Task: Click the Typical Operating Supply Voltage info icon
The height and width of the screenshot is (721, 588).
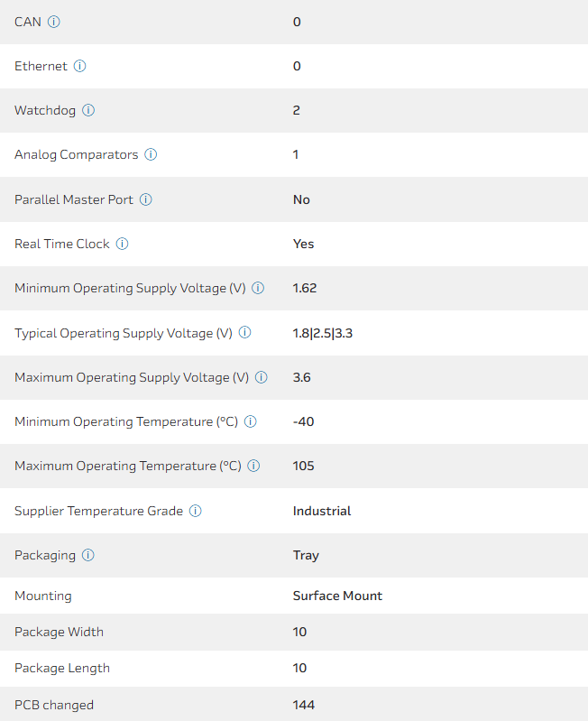Action: coord(244,333)
